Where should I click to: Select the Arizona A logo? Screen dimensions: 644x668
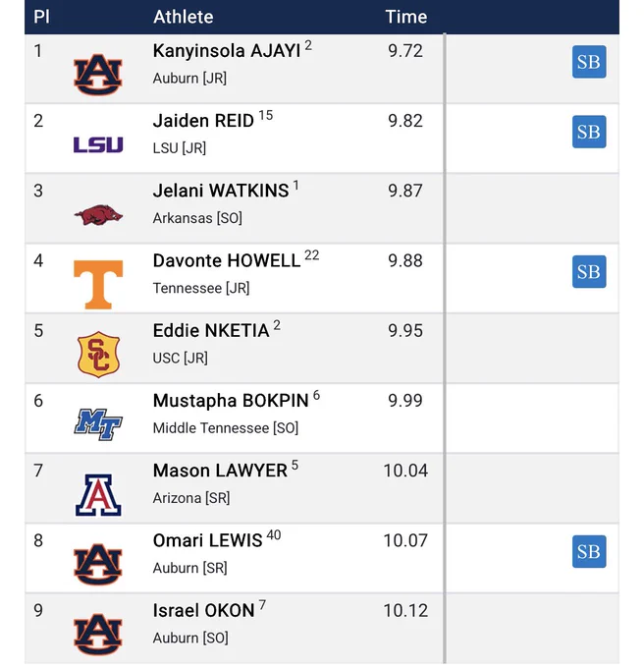(x=98, y=495)
